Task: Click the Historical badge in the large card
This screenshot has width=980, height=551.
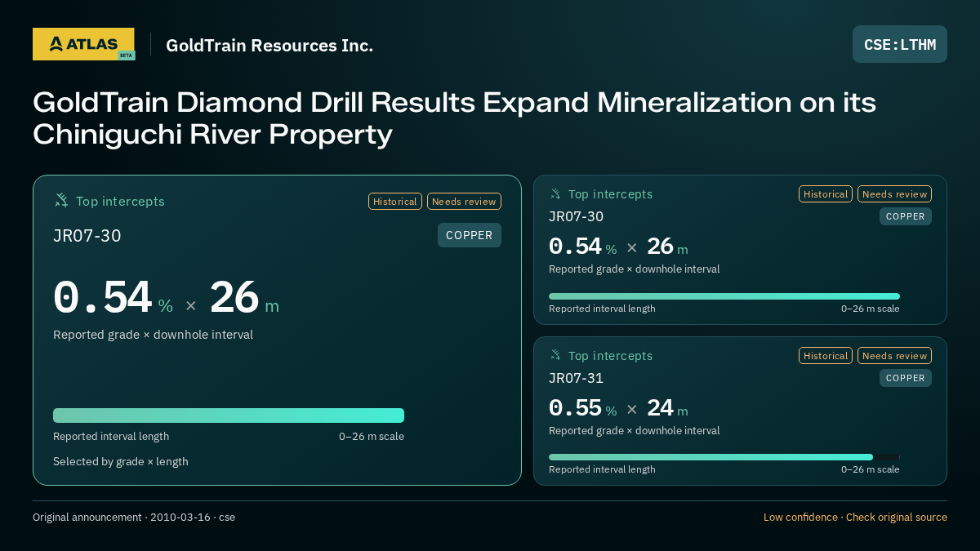Action: pos(395,201)
